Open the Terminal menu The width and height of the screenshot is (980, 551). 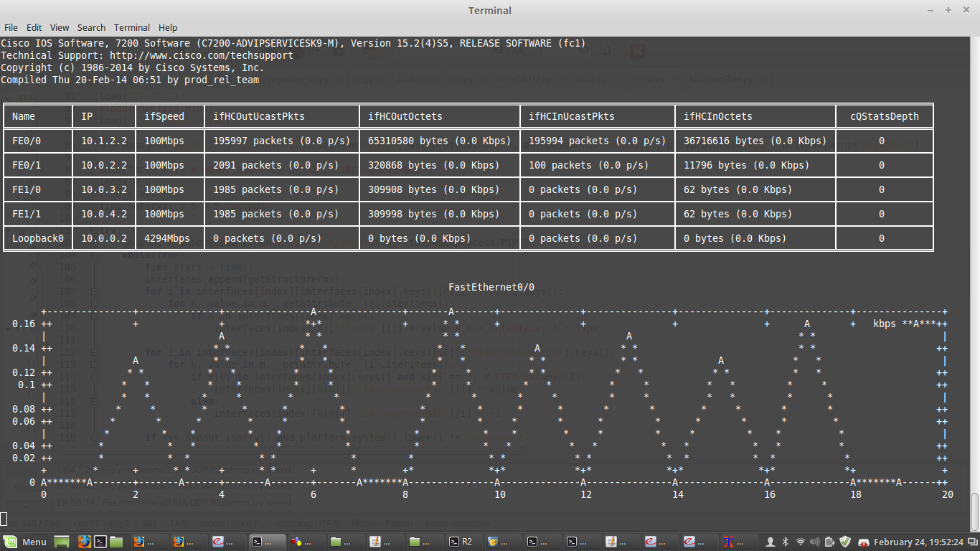coord(132,27)
